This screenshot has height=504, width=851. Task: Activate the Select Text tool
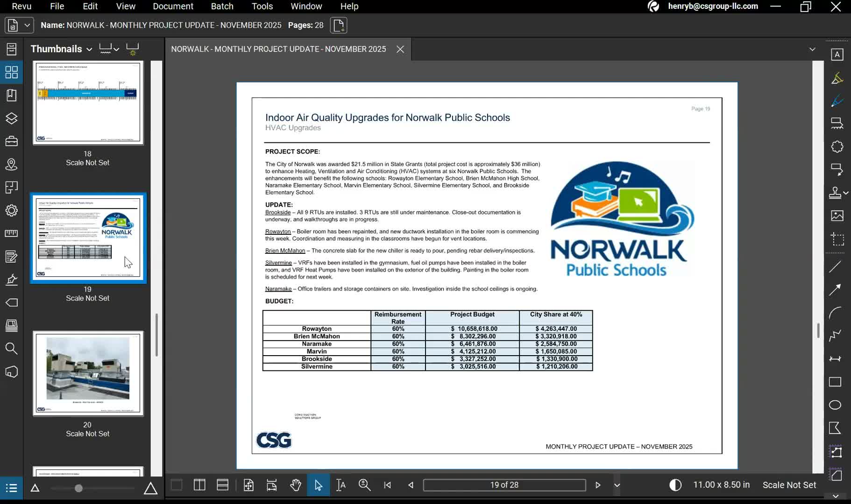pyautogui.click(x=340, y=485)
